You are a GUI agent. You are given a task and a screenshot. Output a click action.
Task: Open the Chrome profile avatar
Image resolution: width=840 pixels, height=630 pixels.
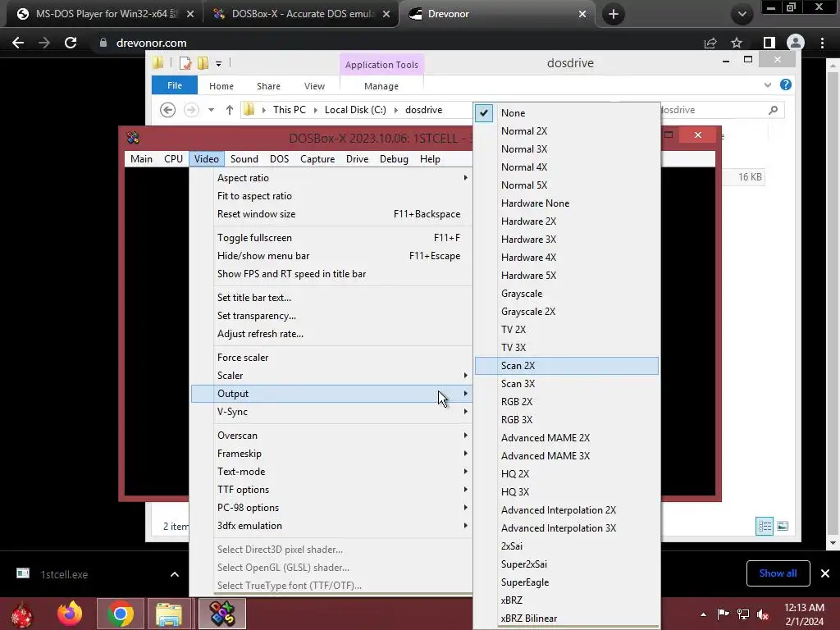(796, 43)
